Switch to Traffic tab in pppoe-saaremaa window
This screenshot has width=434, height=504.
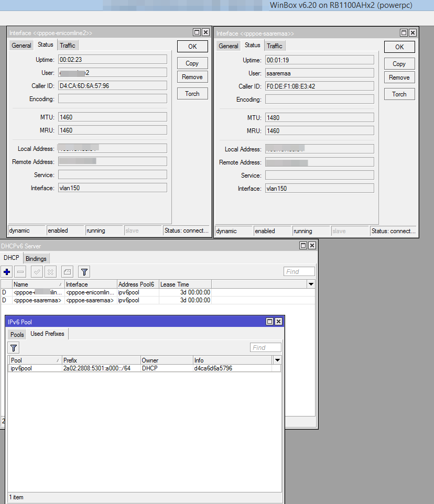click(x=275, y=46)
